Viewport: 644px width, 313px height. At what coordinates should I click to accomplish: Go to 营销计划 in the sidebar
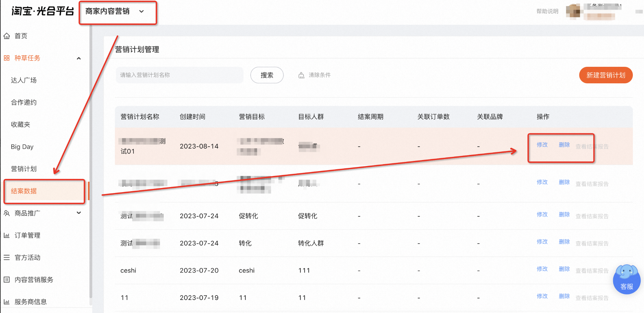tap(24, 169)
